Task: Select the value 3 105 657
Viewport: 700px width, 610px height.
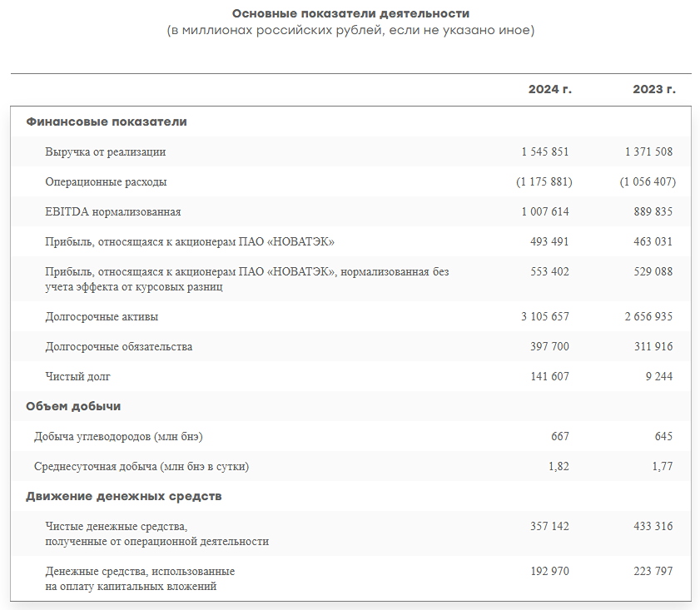Action: (x=545, y=317)
